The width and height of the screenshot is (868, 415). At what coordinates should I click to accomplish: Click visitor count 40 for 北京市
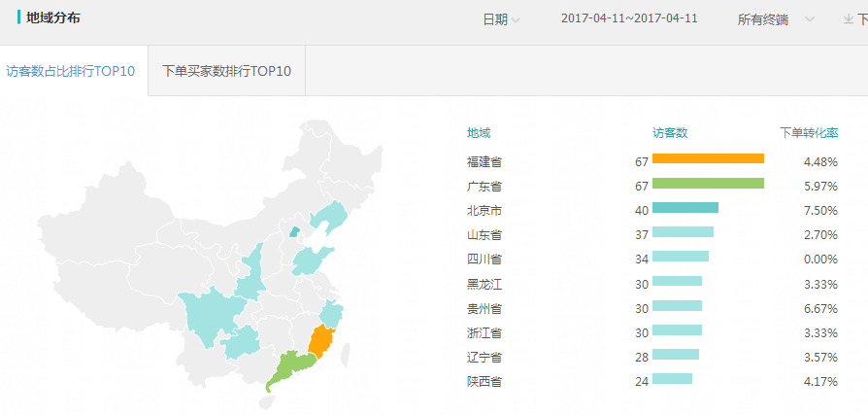tap(642, 211)
